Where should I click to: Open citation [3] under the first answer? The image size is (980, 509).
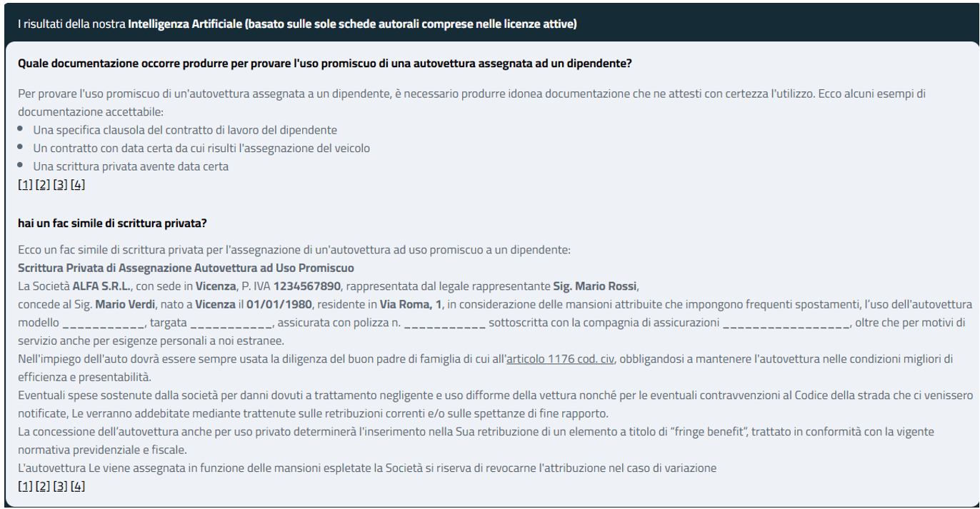coord(60,185)
